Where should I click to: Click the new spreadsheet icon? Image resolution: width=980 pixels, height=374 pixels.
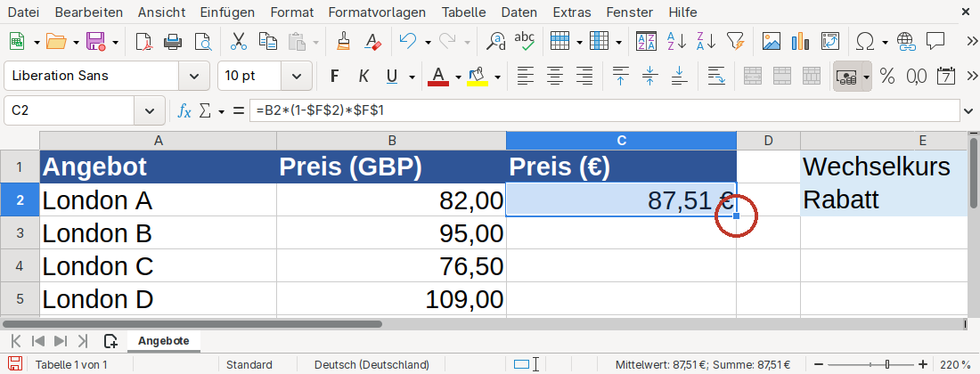tap(17, 42)
